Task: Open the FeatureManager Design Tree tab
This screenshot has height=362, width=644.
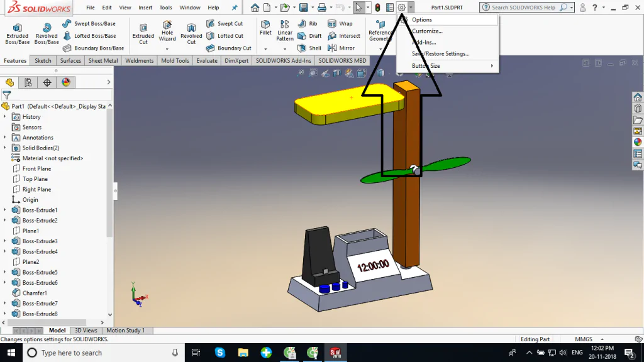Action: 10,82
